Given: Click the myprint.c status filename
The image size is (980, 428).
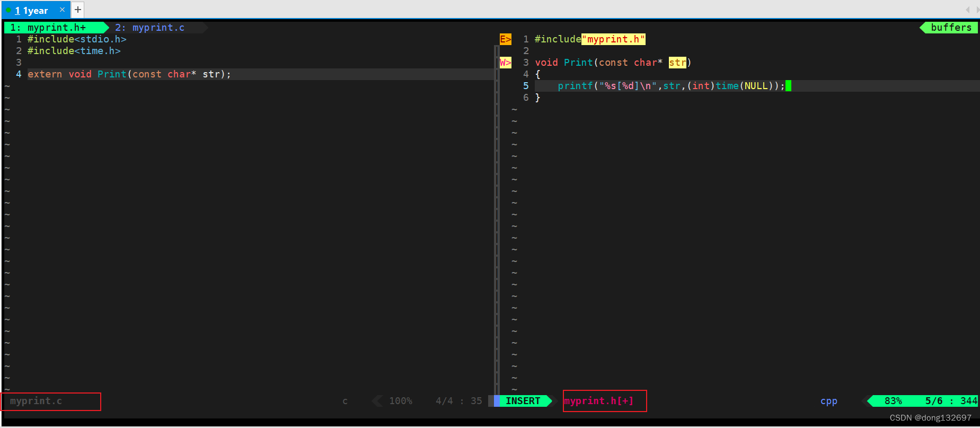Looking at the screenshot, I should pos(36,401).
